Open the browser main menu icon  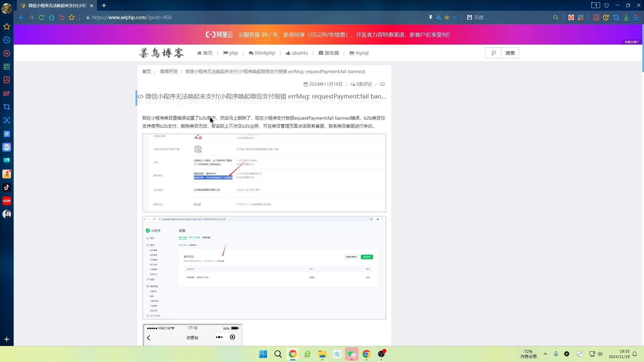(636, 17)
